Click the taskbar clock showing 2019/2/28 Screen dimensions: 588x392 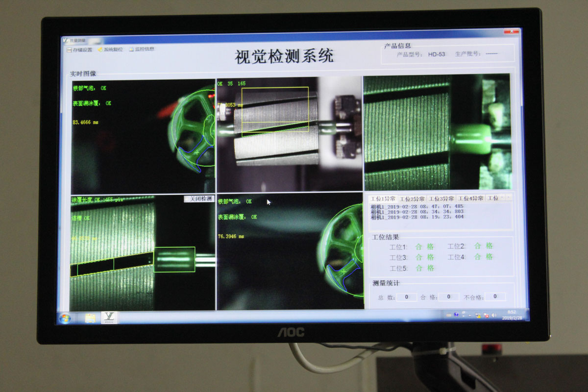[x=512, y=315]
